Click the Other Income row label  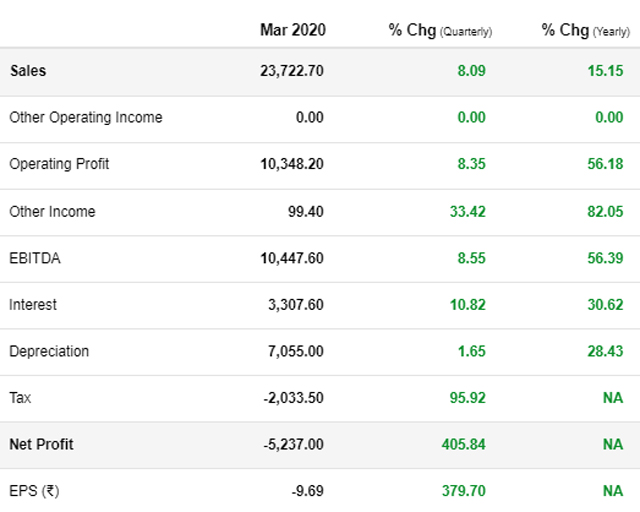click(52, 211)
